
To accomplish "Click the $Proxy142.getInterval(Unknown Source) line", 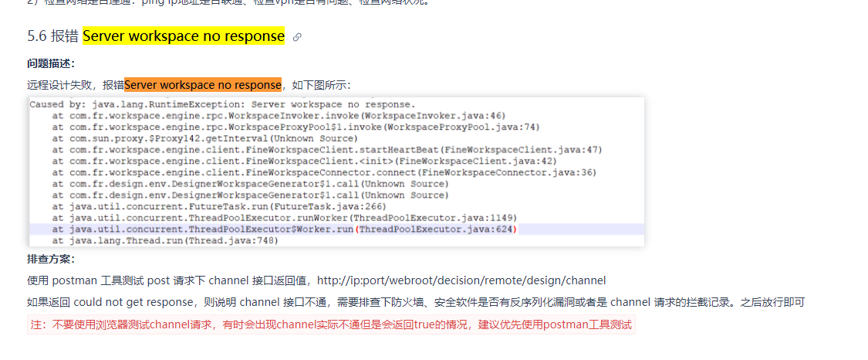I will click(205, 138).
